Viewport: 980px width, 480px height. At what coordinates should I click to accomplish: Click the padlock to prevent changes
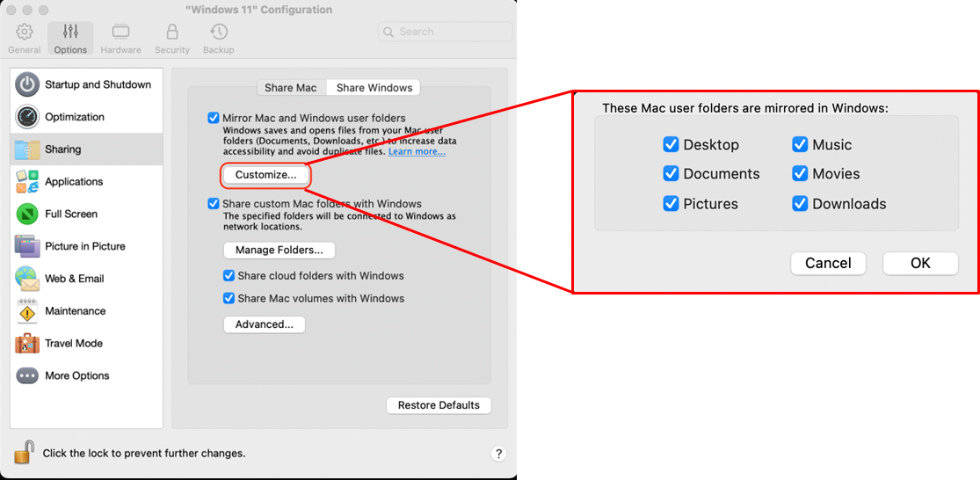(25, 452)
